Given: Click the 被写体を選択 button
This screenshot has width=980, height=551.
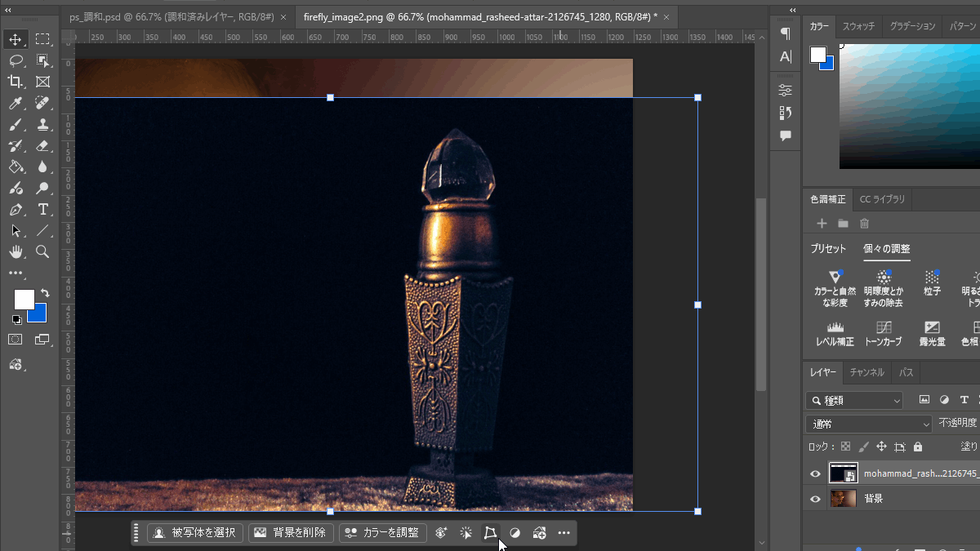Looking at the screenshot, I should click(194, 533).
